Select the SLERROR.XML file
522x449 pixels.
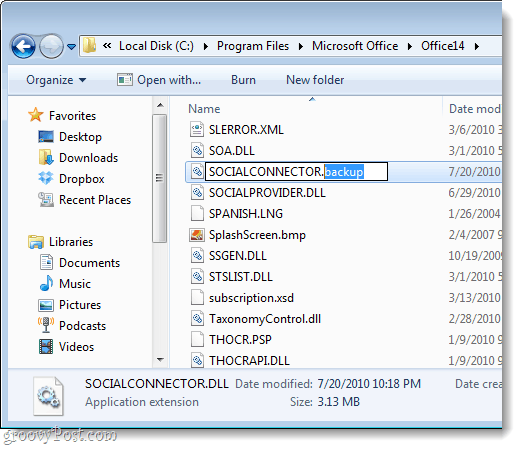[246, 130]
